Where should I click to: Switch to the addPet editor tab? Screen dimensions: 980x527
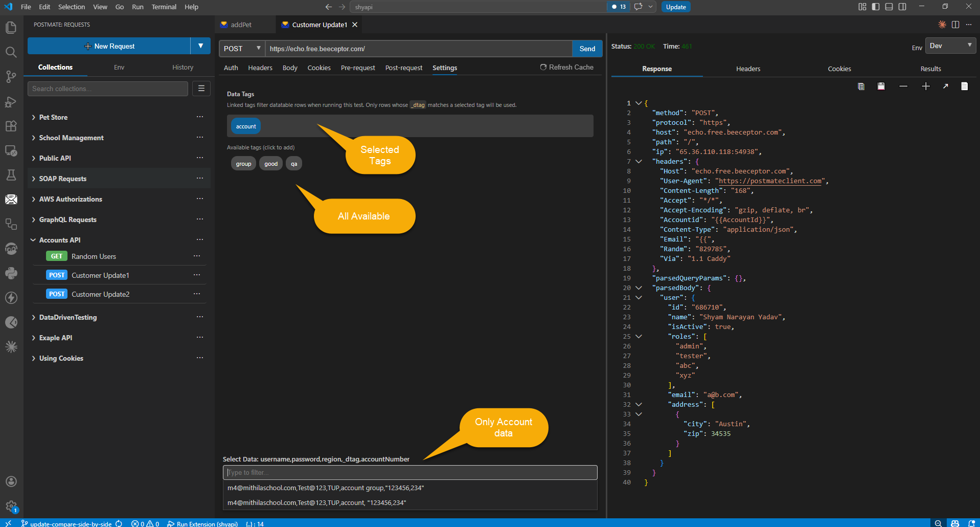[x=241, y=25]
